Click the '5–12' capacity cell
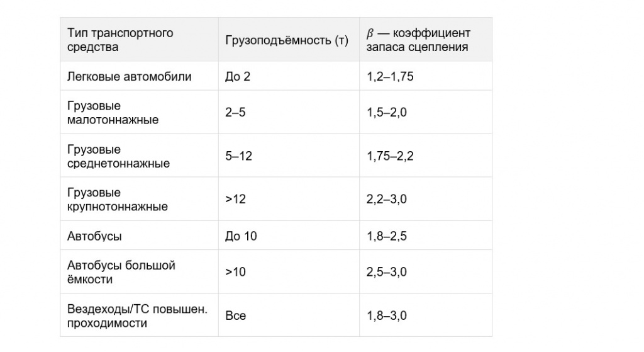This screenshot has height=352, width=644. point(289,156)
